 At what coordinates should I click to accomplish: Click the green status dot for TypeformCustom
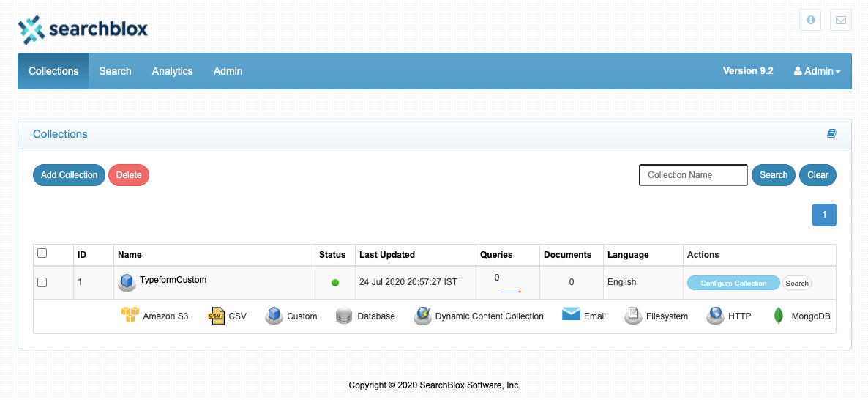coord(335,283)
